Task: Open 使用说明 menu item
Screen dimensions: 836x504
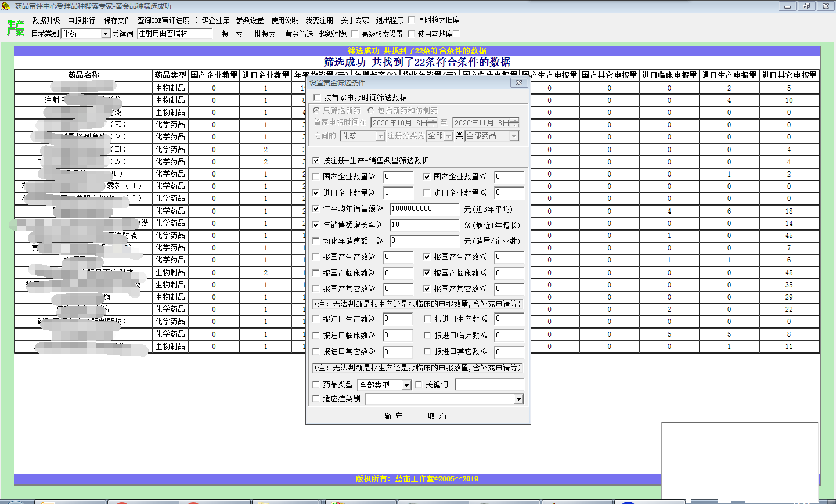Action: [285, 20]
